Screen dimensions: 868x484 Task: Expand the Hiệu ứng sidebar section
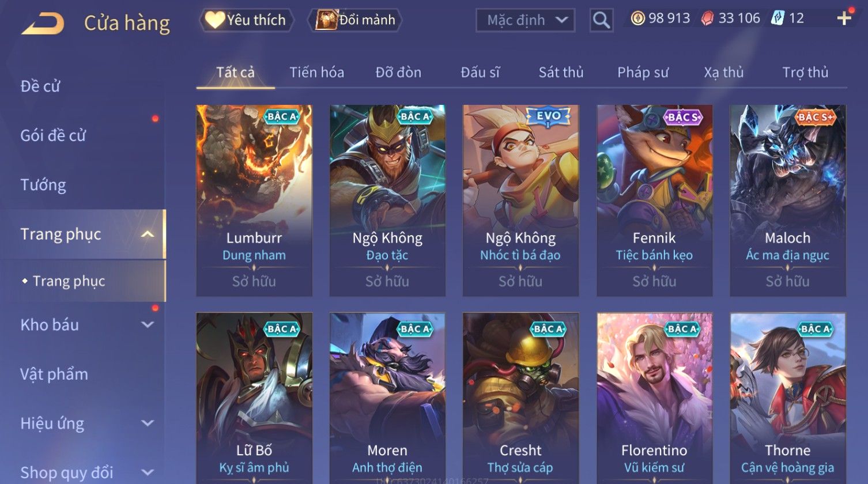148,423
